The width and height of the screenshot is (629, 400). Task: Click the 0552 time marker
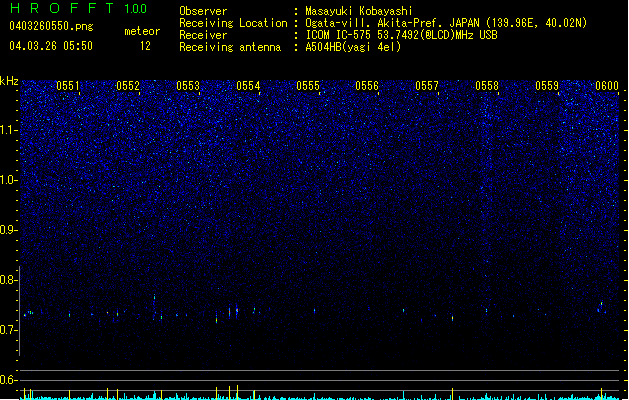pos(128,86)
